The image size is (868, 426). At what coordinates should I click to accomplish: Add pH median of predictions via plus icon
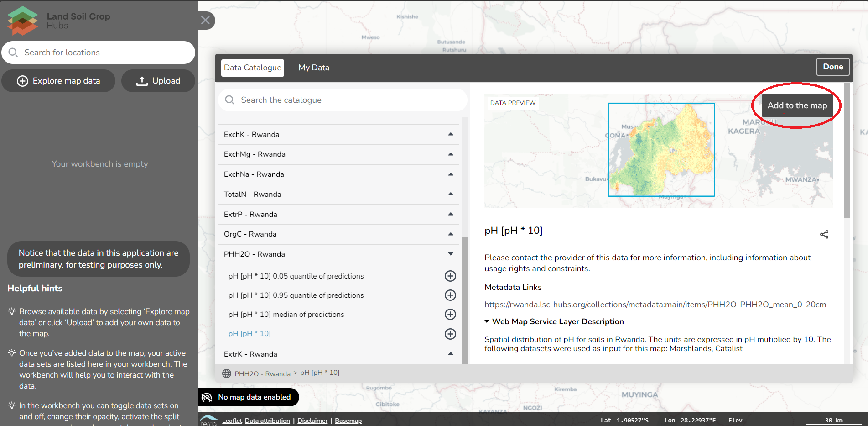click(450, 315)
